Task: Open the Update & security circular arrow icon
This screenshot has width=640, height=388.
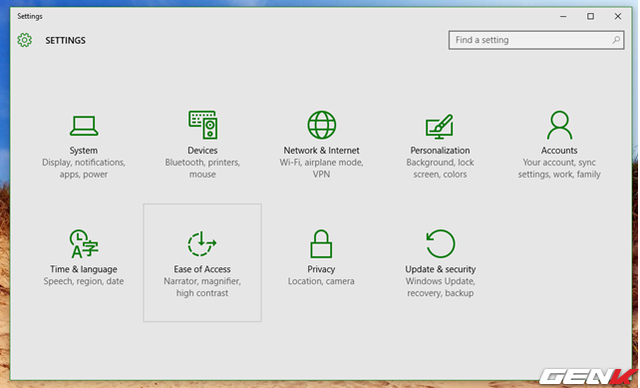Action: click(x=440, y=244)
